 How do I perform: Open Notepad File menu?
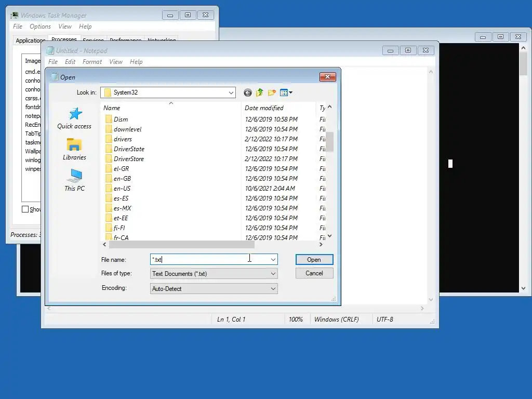coord(53,62)
